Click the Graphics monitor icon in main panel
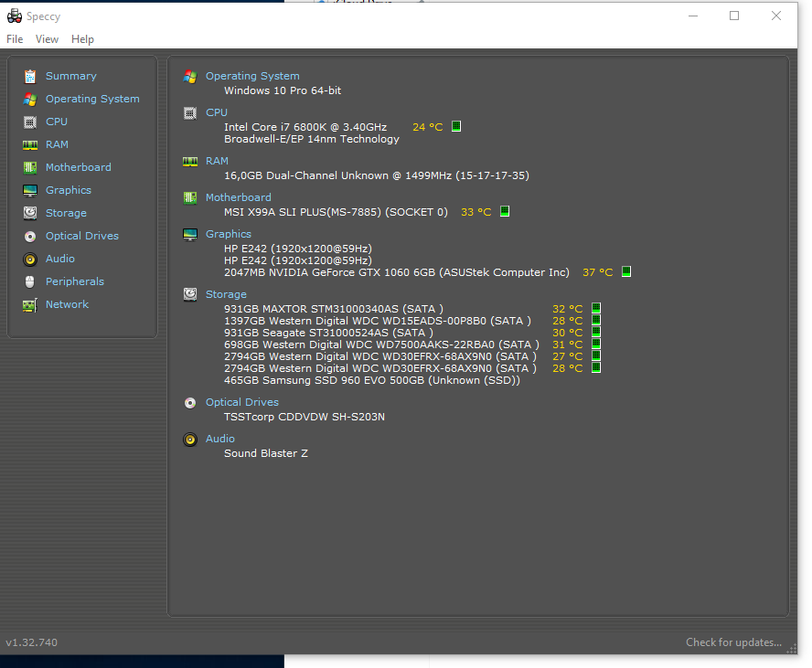This screenshot has width=812, height=668. pyautogui.click(x=190, y=235)
